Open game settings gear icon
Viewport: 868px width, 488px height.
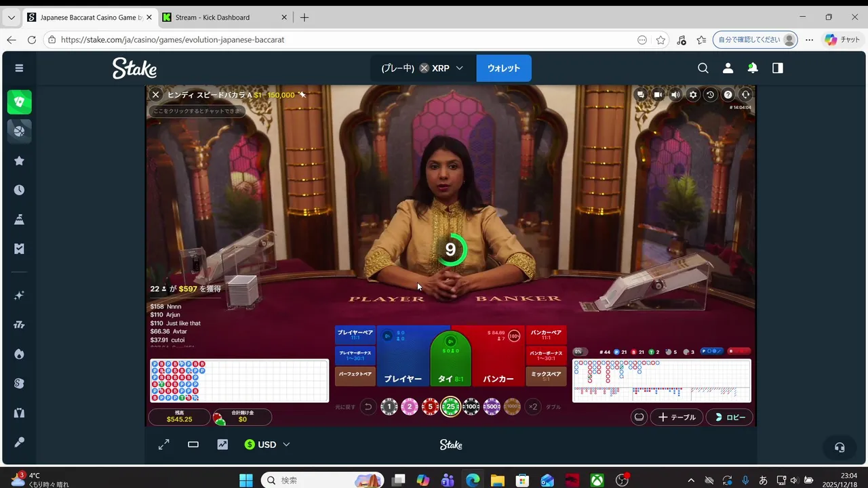tap(693, 95)
